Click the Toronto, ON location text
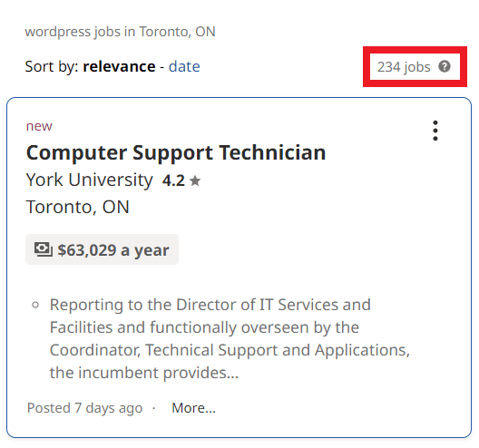 coord(78,207)
